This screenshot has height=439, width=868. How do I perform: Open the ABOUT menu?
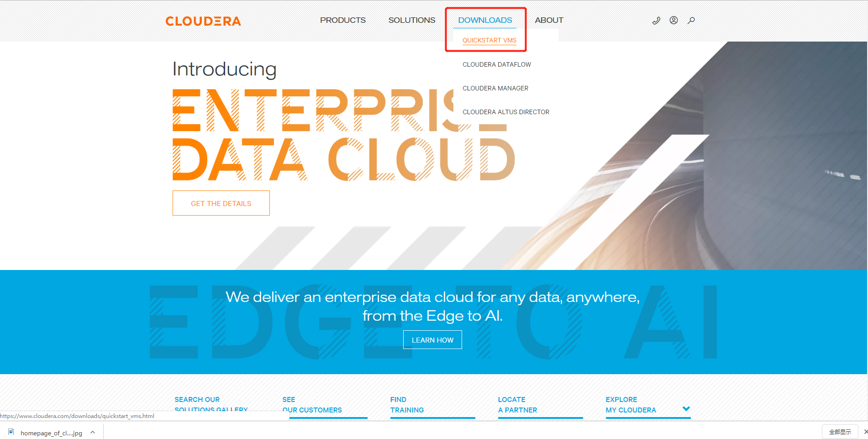549,20
